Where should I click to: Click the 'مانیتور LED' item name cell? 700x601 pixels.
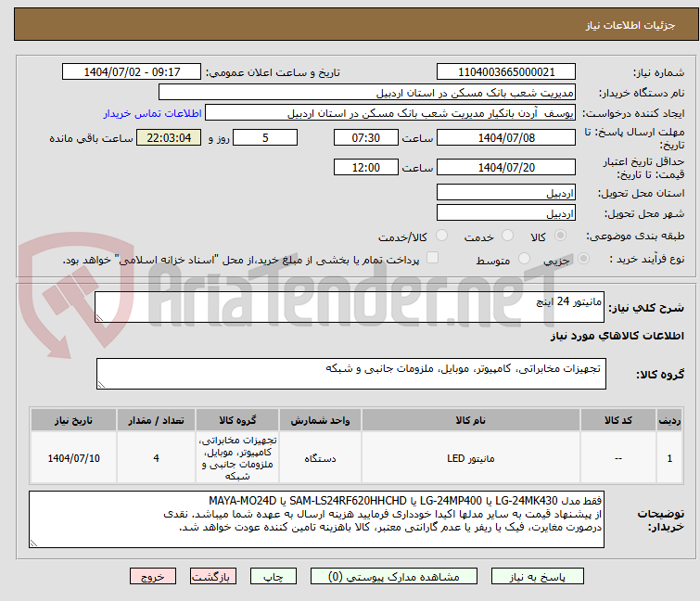[x=471, y=458]
